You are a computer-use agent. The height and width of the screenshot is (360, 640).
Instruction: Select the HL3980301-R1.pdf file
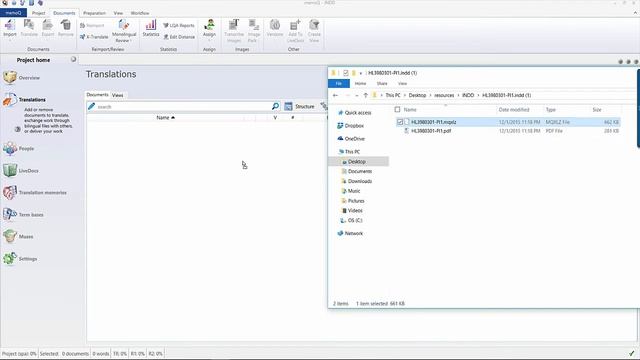tap(431, 131)
